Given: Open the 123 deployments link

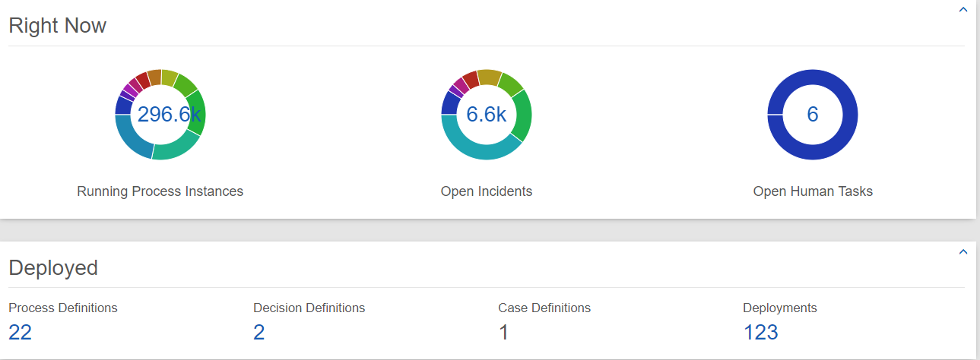Looking at the screenshot, I should tap(761, 332).
